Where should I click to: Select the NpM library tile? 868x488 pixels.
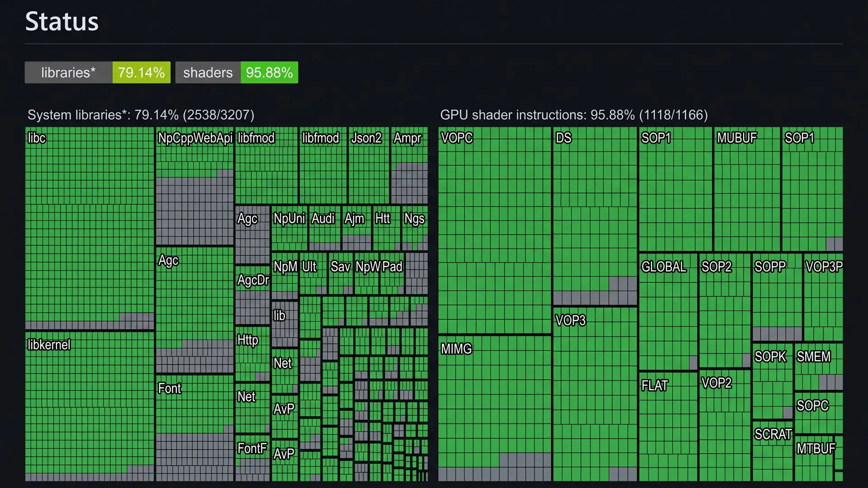(285, 276)
